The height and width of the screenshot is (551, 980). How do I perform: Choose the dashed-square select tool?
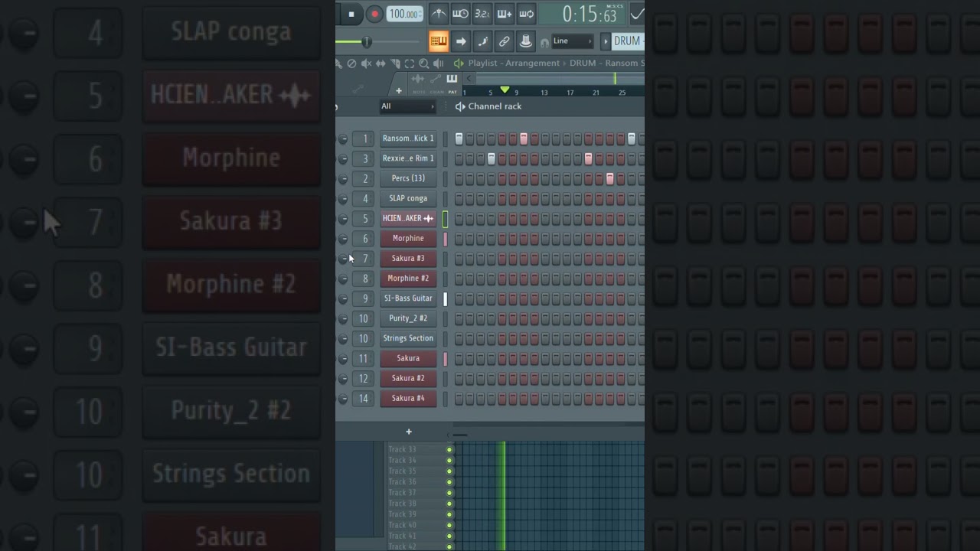[x=409, y=64]
